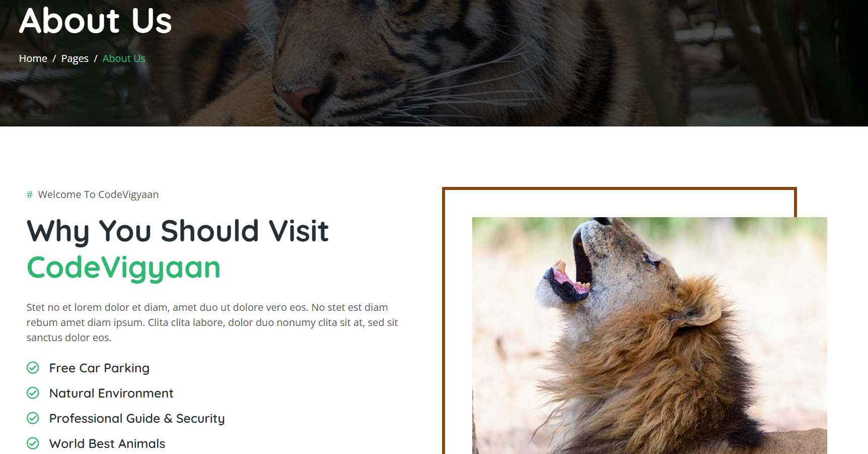The width and height of the screenshot is (868, 454).
Task: Click the Free Car Parking text
Action: 99,368
